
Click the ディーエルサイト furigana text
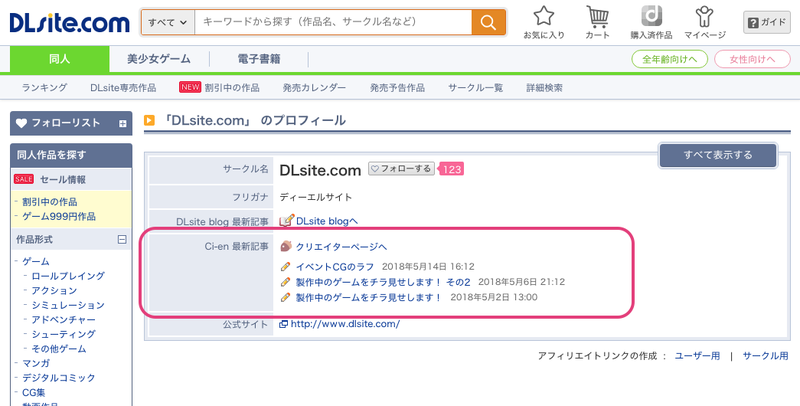click(316, 197)
